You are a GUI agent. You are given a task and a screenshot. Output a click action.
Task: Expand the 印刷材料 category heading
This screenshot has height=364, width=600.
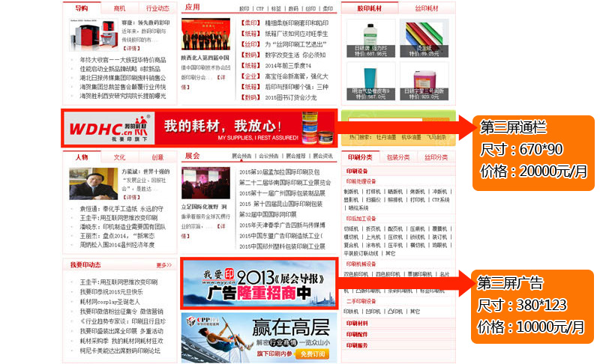[356, 323]
